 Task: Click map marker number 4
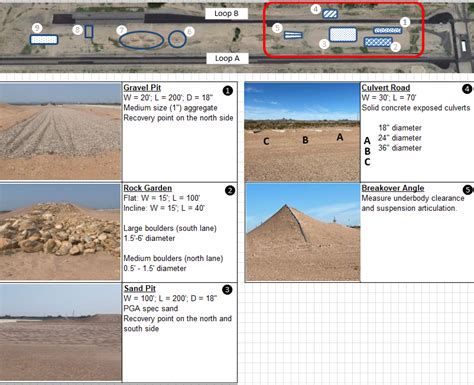click(316, 9)
